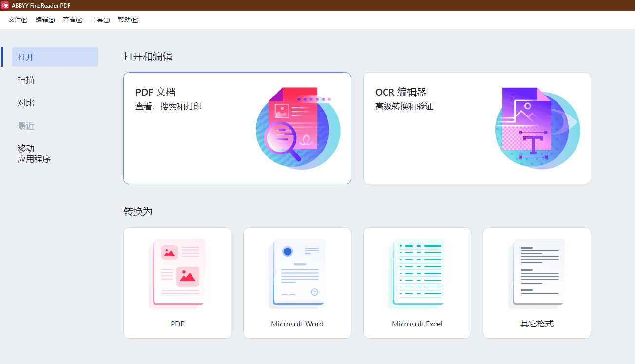The height and width of the screenshot is (364, 635).
Task: Choose the Microsoft Word conversion label
Action: tap(297, 324)
